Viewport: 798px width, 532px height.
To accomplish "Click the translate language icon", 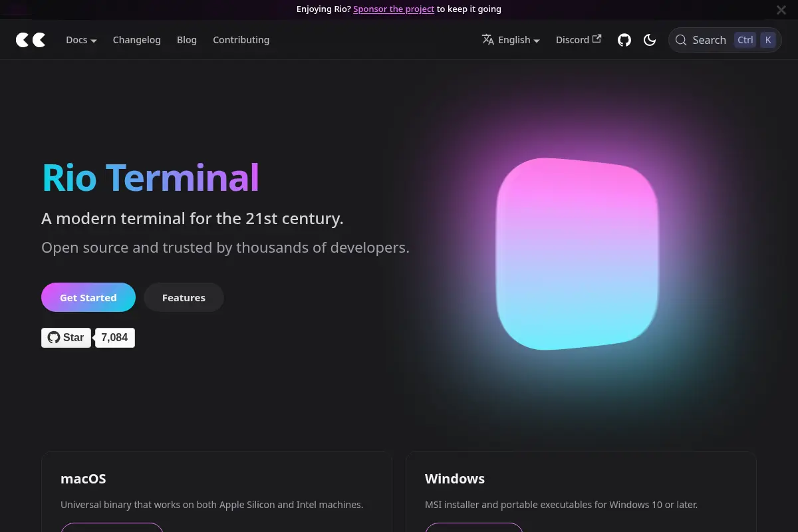I will click(488, 39).
